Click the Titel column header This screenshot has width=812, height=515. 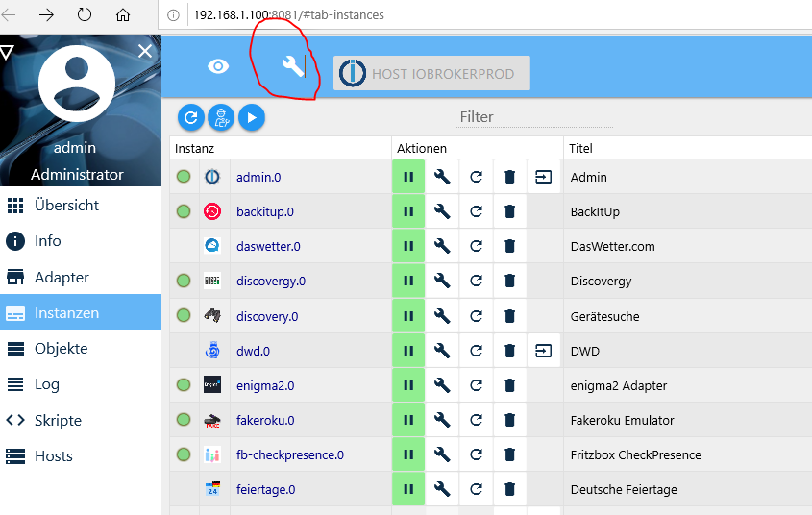click(580, 149)
